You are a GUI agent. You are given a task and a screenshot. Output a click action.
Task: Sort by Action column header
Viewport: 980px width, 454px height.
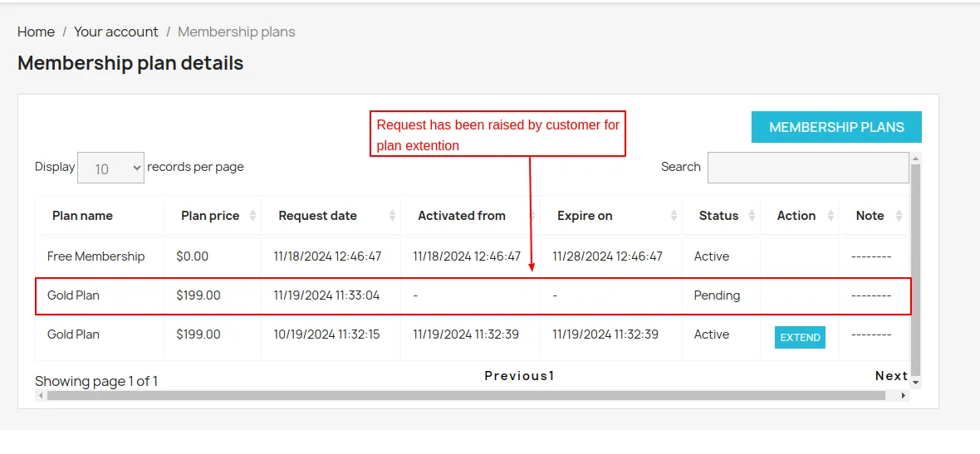pos(796,216)
